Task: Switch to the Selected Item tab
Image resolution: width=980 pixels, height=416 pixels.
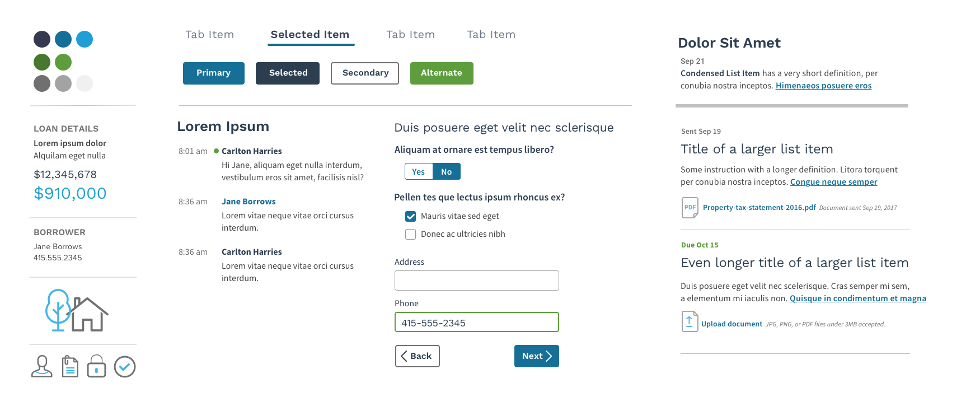Action: pyautogui.click(x=310, y=35)
